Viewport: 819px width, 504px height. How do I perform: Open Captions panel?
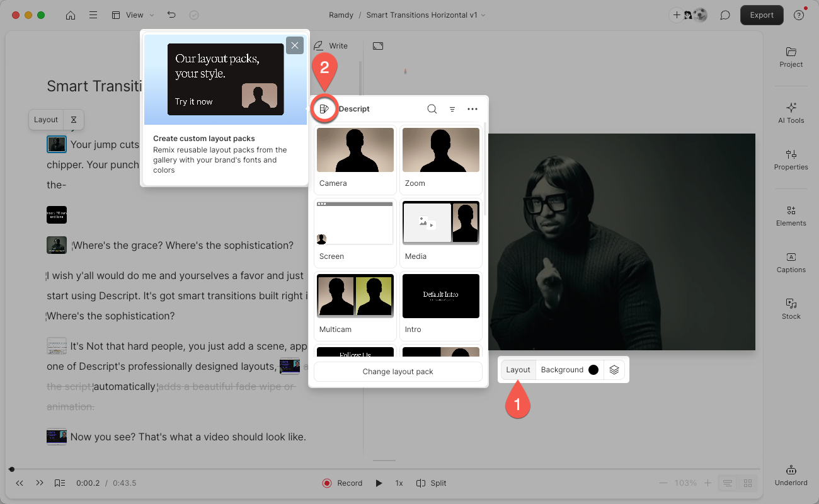click(x=791, y=263)
